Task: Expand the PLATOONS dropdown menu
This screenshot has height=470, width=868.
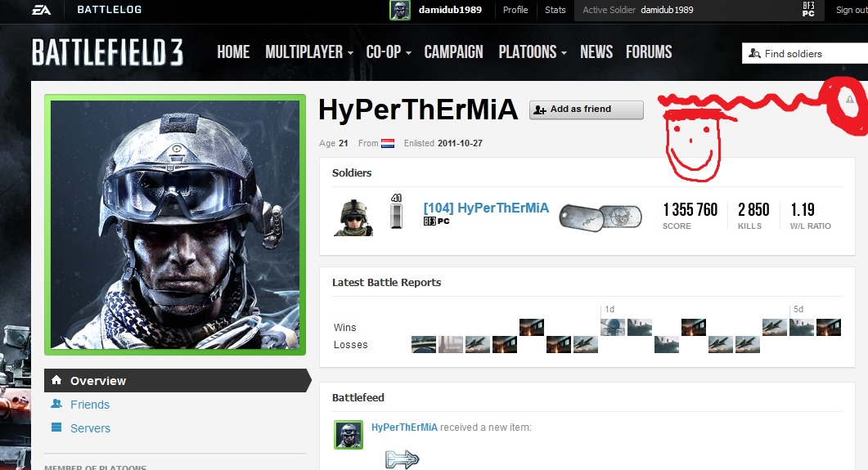Action: pyautogui.click(x=533, y=52)
